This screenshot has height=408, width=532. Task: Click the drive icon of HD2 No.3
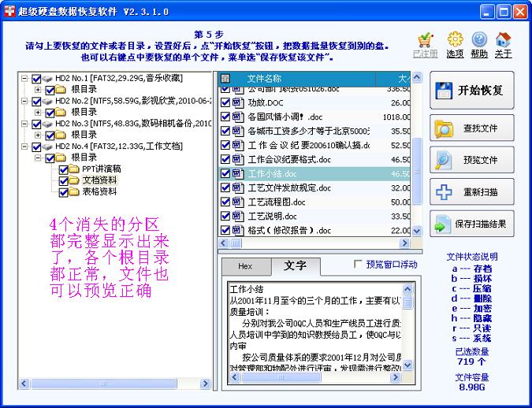47,124
